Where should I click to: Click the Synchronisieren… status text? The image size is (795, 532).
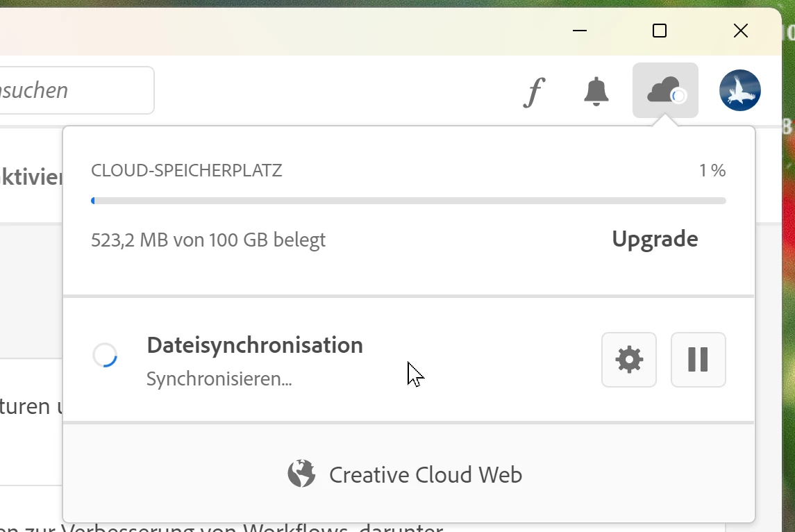tap(219, 379)
